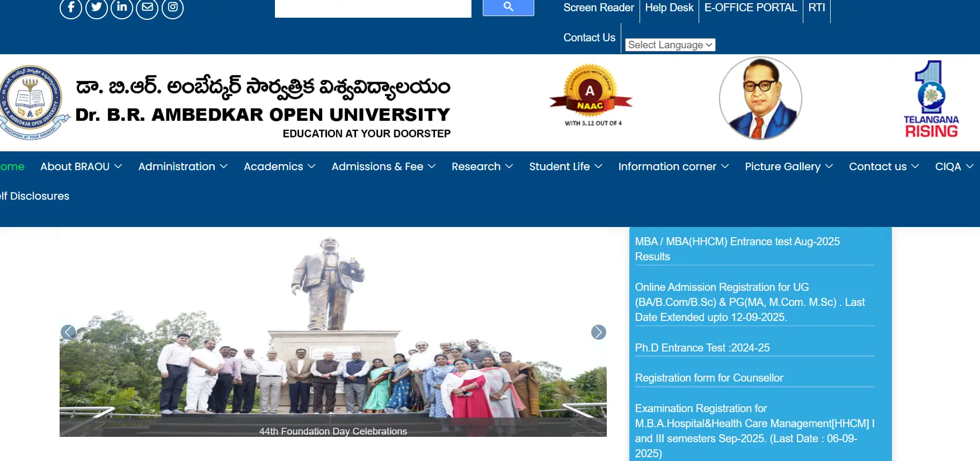The height and width of the screenshot is (461, 980).
Task: Open the Twitter social icon
Action: [x=97, y=8]
